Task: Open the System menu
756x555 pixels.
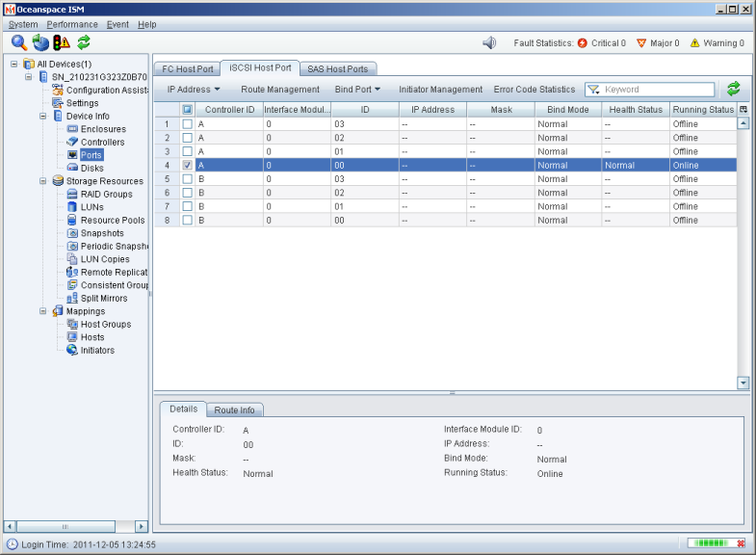Action: click(x=23, y=25)
